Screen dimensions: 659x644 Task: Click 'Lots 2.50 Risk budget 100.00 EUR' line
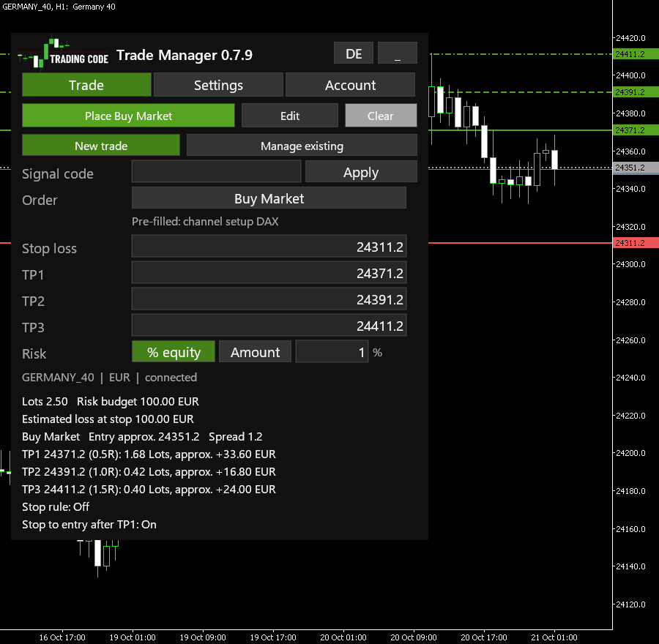[x=110, y=401]
